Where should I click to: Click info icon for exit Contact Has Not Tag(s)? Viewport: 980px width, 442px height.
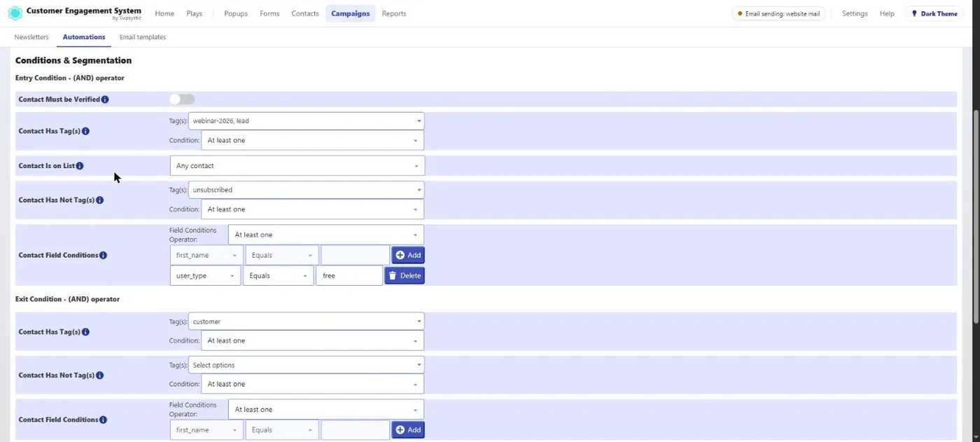coord(99,375)
